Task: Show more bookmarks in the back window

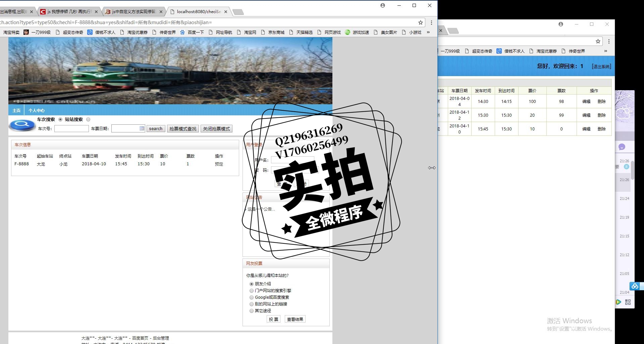Action: pyautogui.click(x=605, y=51)
